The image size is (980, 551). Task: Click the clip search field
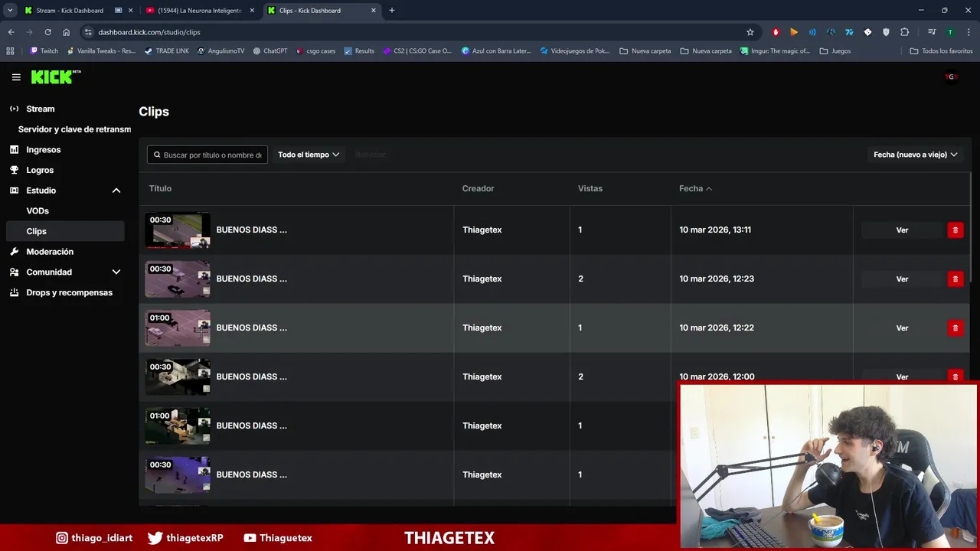pyautogui.click(x=207, y=155)
